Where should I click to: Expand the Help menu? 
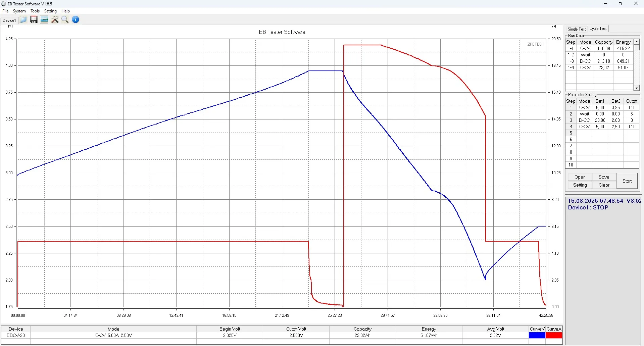tap(65, 11)
